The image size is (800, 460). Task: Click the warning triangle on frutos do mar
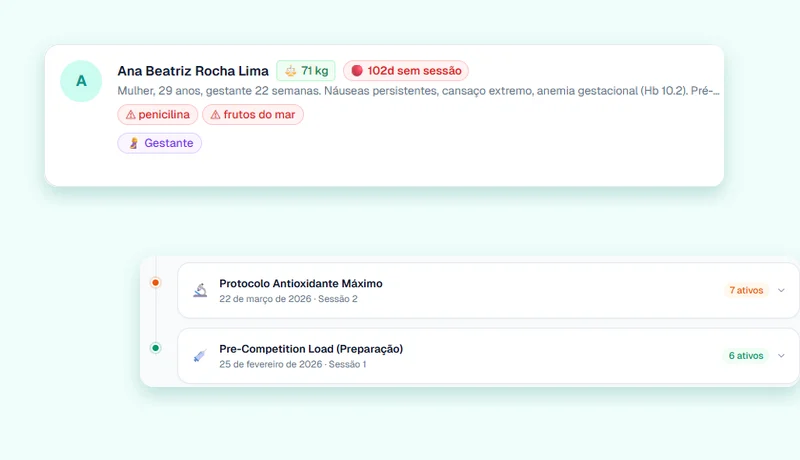coord(215,115)
